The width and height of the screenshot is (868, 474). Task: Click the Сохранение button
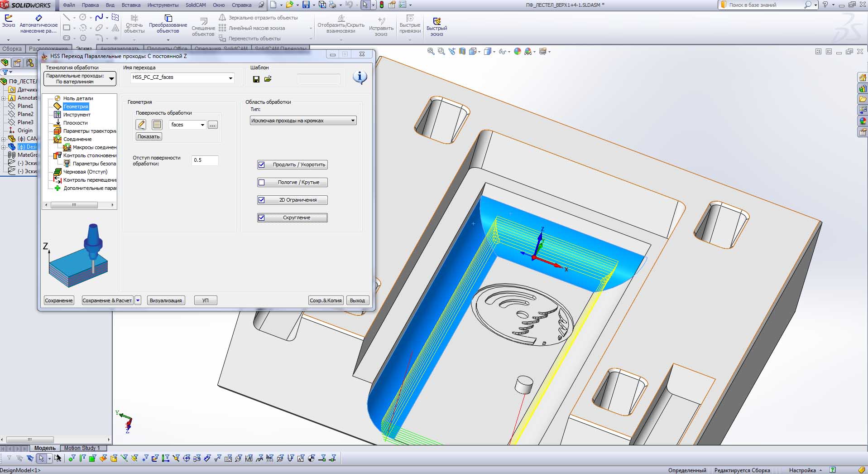[x=59, y=300]
